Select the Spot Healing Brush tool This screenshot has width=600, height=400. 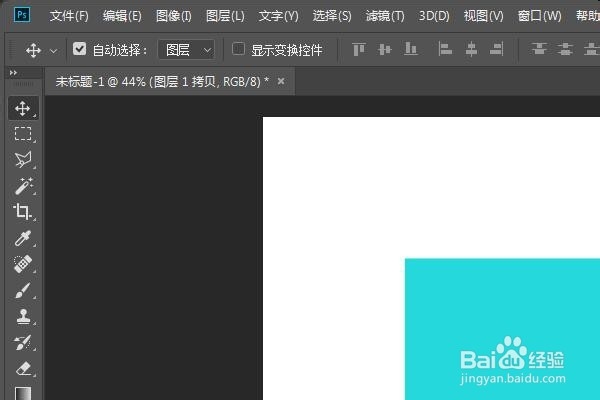[23, 264]
